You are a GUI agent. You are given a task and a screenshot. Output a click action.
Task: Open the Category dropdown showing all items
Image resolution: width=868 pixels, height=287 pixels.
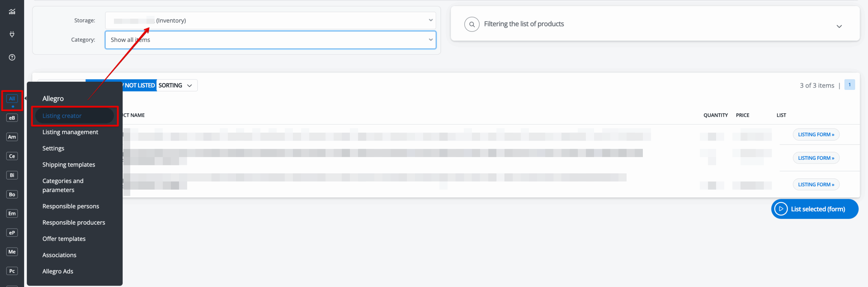pyautogui.click(x=270, y=40)
